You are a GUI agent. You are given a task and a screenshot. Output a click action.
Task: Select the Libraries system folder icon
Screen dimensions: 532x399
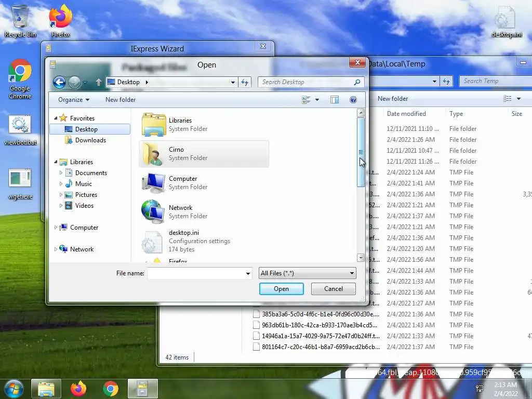point(154,125)
